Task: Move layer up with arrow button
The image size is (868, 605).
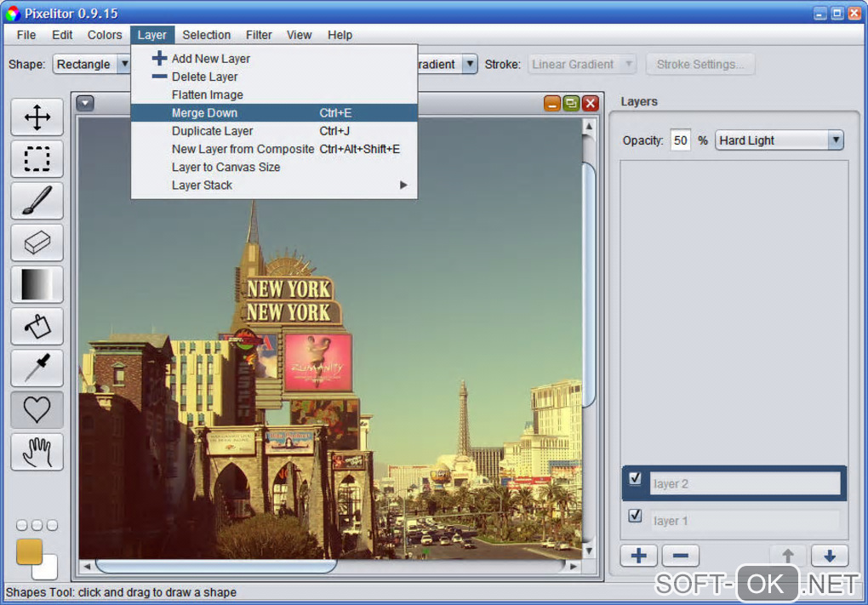Action: pyautogui.click(x=788, y=555)
